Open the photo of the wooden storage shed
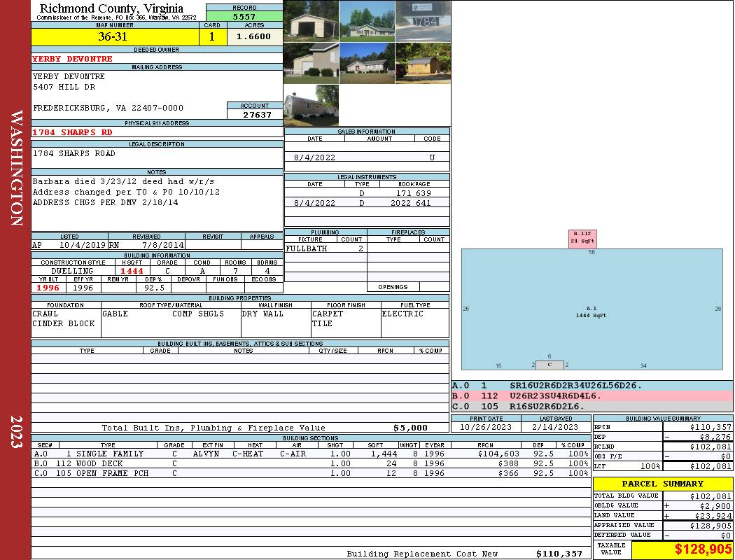This screenshot has height=560, width=735. pos(423,63)
